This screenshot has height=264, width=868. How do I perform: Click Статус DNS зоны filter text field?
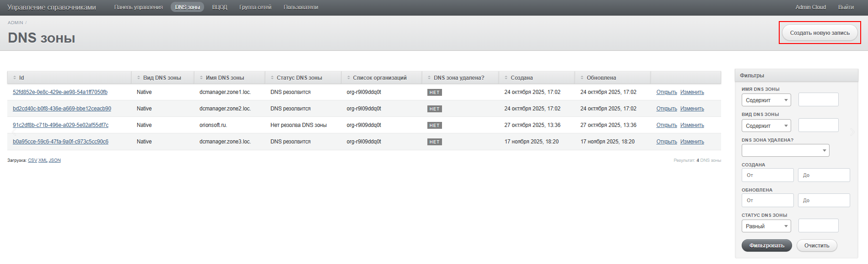pyautogui.click(x=818, y=225)
